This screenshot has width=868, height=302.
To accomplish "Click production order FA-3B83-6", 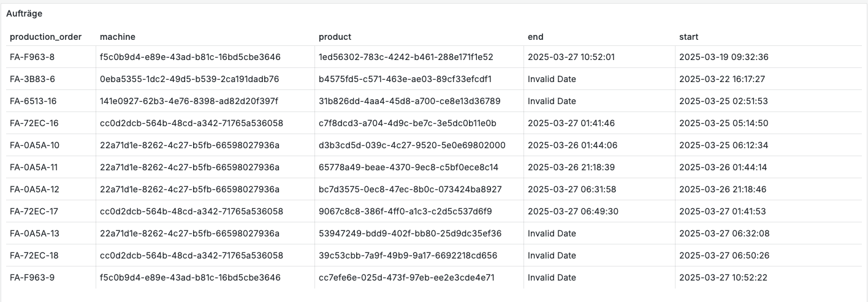I will (32, 79).
